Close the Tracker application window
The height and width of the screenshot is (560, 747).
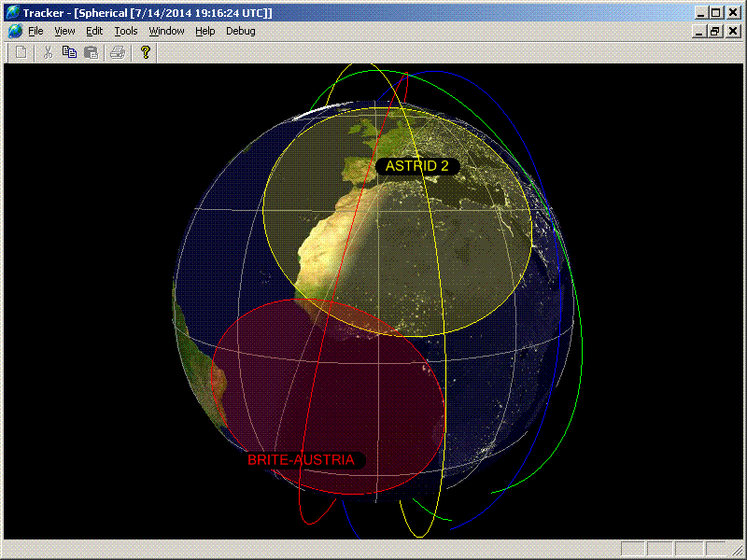tap(733, 13)
